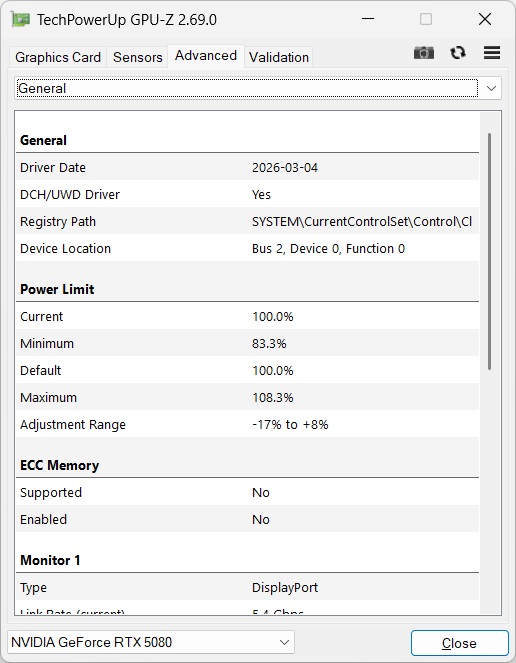516x663 pixels.
Task: Click Bus 2, Device 0, Function 0 value
Action: 328,249
